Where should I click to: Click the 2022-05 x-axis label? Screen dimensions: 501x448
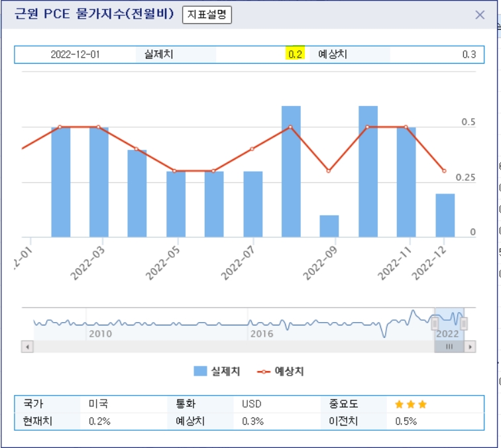coord(162,263)
